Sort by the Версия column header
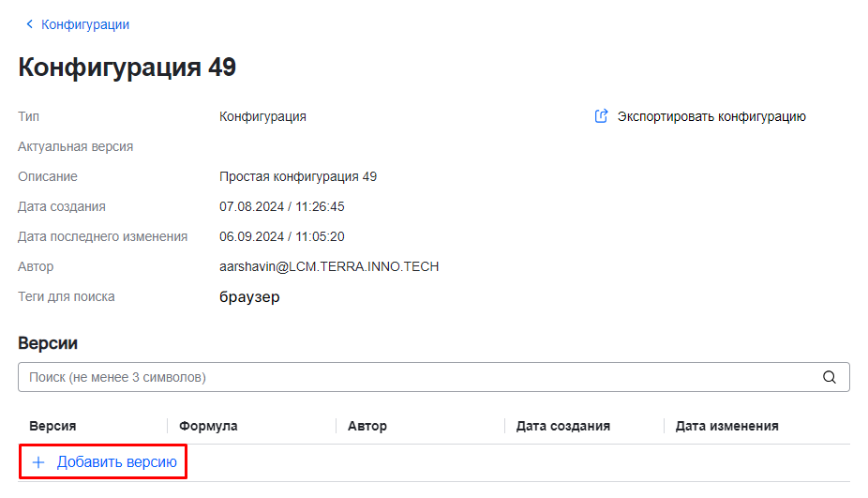Screen dimensions: 868x498 coord(52,426)
